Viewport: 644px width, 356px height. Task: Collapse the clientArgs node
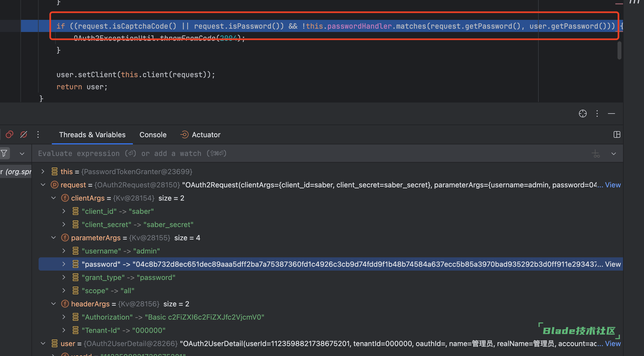pyautogui.click(x=53, y=198)
